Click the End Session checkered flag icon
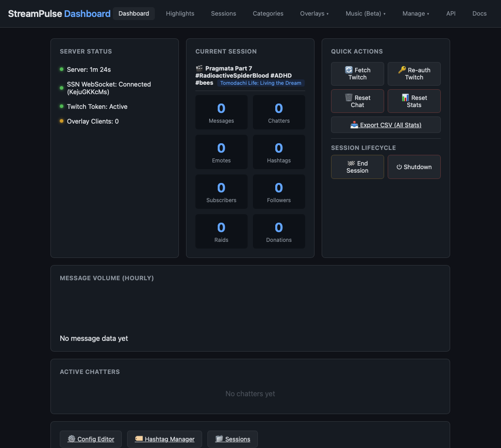 tap(351, 163)
